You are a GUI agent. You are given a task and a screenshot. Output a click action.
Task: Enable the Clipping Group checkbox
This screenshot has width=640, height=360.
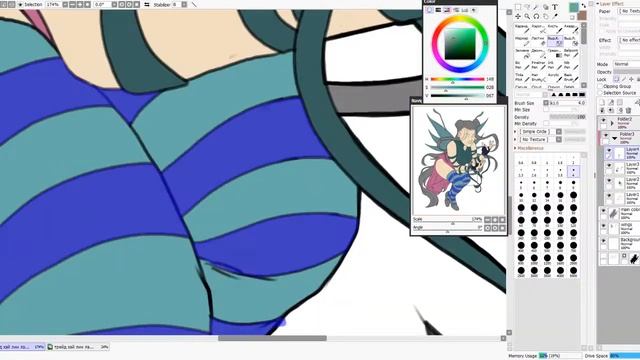(600, 86)
